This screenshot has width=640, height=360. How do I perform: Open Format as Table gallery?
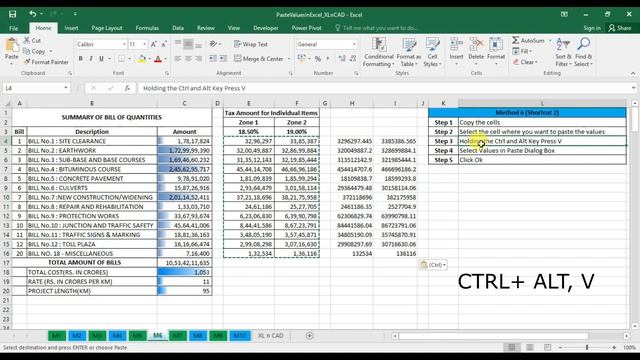click(408, 52)
